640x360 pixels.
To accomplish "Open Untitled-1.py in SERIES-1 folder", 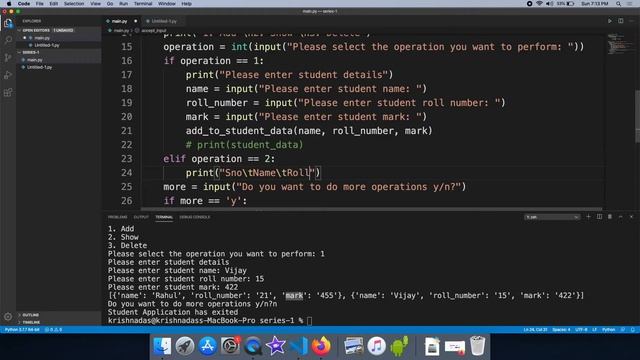I will tap(39, 67).
